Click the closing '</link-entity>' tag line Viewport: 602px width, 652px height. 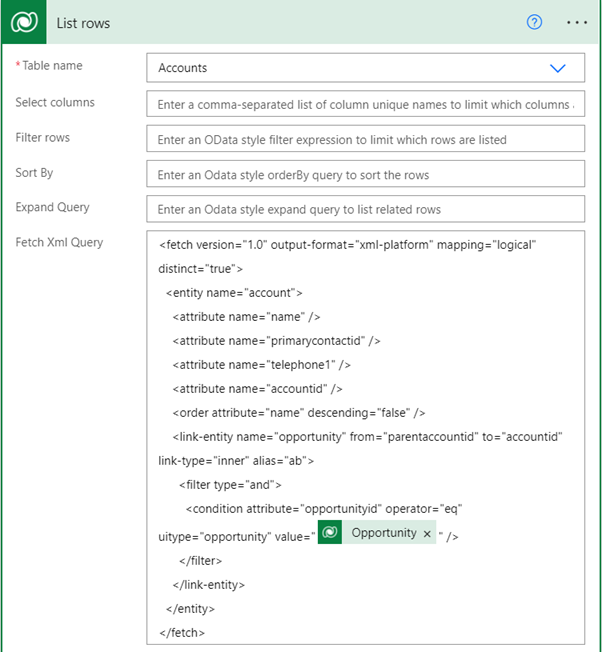209,585
